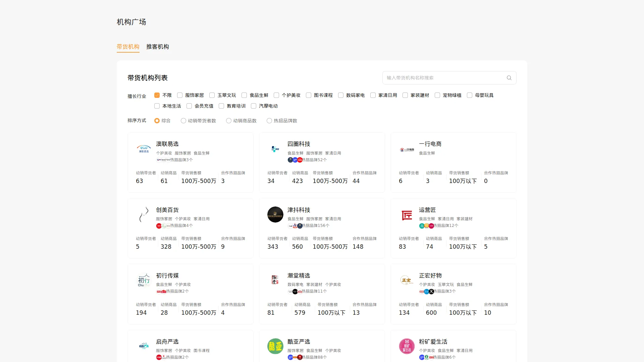
Task: Open 初行传媒 organization logo
Action: [x=144, y=280]
